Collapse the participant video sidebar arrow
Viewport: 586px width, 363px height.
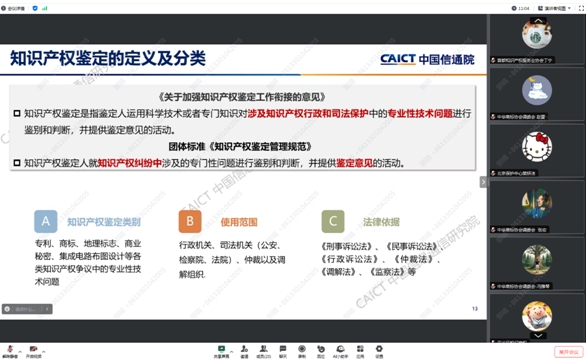click(483, 182)
